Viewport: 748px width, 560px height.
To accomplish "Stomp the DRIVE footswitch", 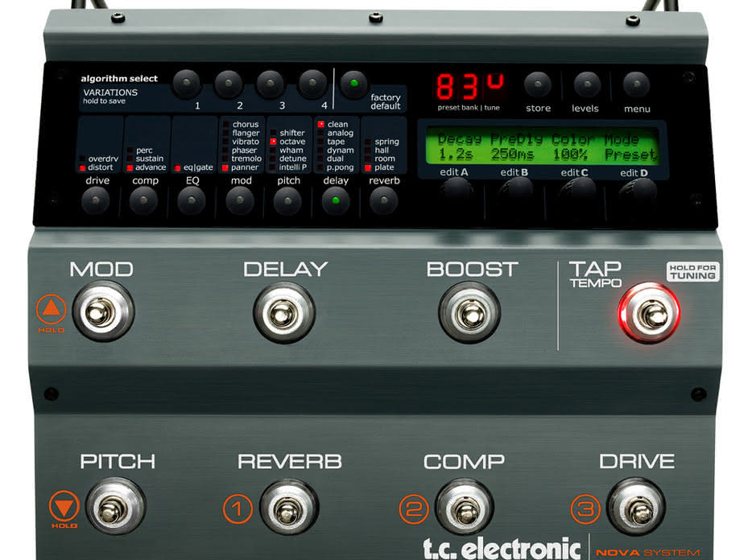I will point(636,508).
